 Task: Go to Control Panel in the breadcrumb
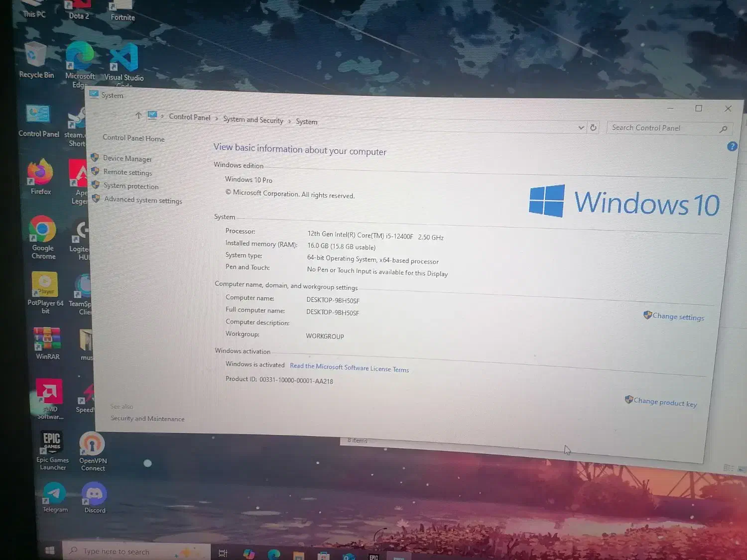tap(190, 117)
